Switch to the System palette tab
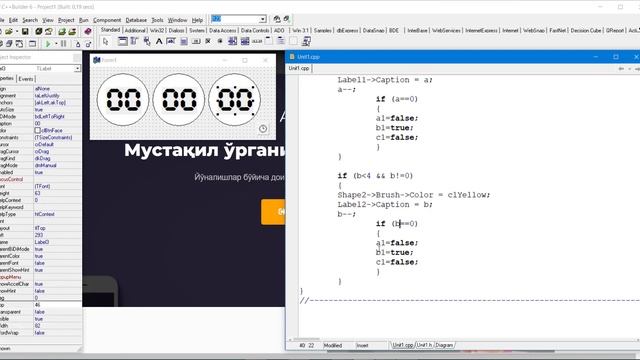Image resolution: width=640 pixels, height=360 pixels. 197,31
